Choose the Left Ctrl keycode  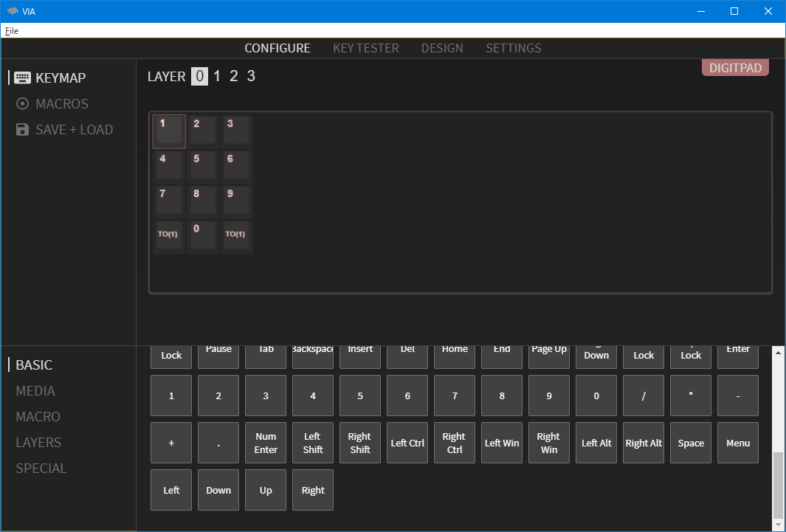(x=407, y=443)
